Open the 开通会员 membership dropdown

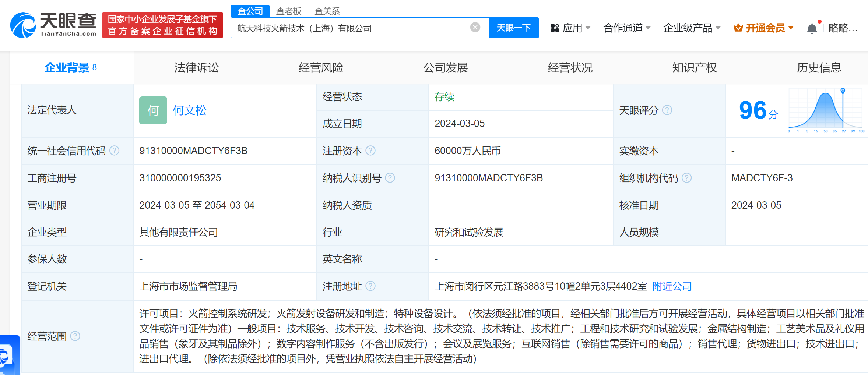pos(763,28)
